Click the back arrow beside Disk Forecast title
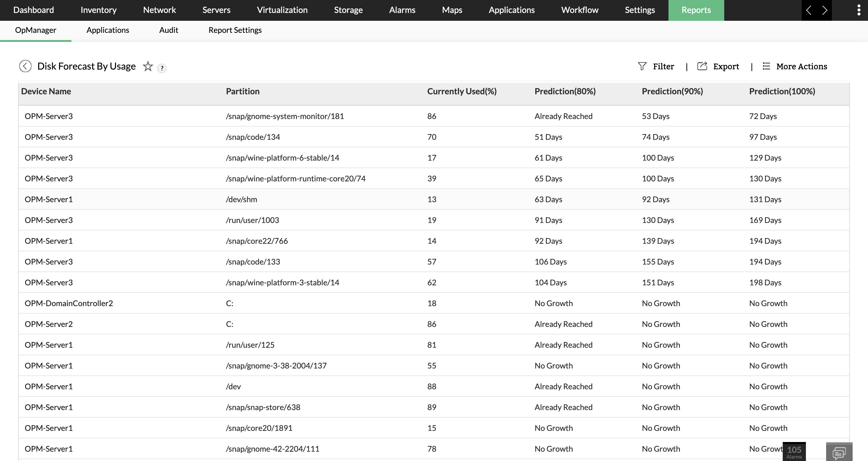The image size is (868, 461). pos(25,66)
